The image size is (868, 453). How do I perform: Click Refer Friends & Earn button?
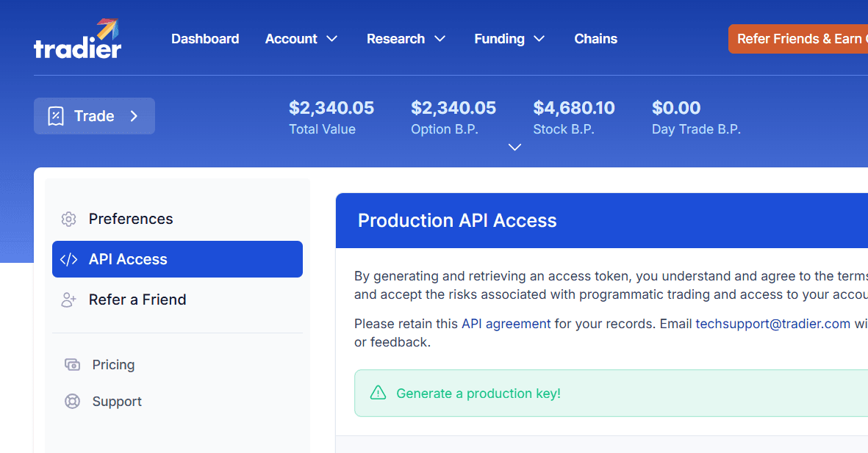(x=798, y=39)
